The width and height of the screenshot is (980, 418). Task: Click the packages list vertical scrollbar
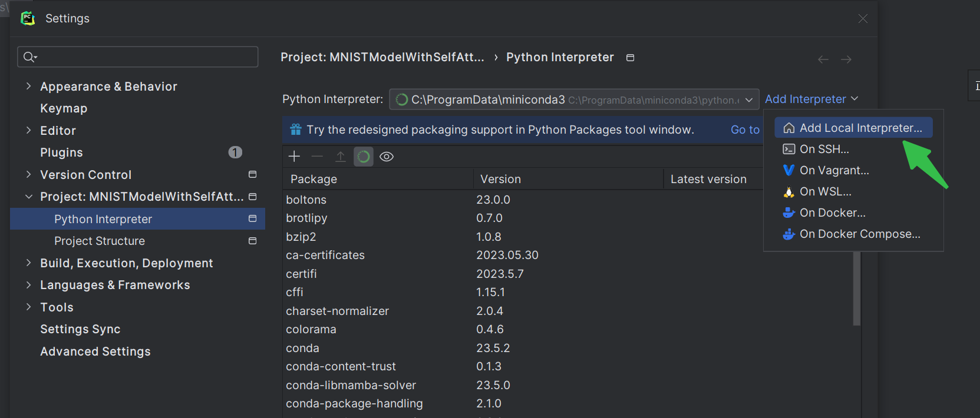[x=857, y=288]
